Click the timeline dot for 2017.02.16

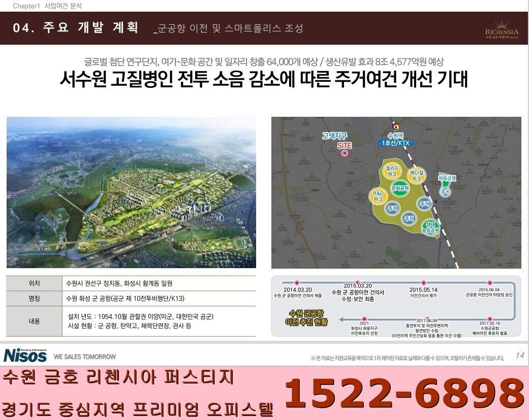click(x=489, y=319)
